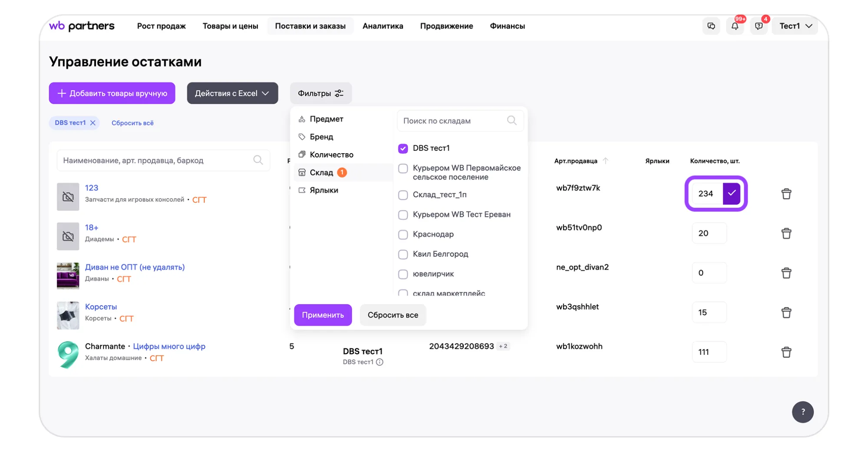868x452 pixels.
Task: Enable the Квил Белгород warehouse checkbox
Action: coord(403,254)
